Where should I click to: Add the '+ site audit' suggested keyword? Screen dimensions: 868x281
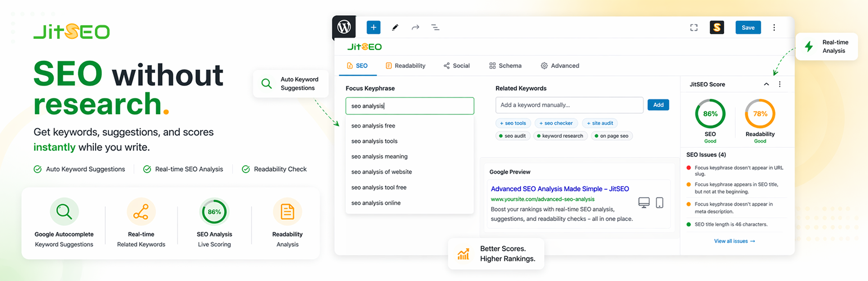600,123
